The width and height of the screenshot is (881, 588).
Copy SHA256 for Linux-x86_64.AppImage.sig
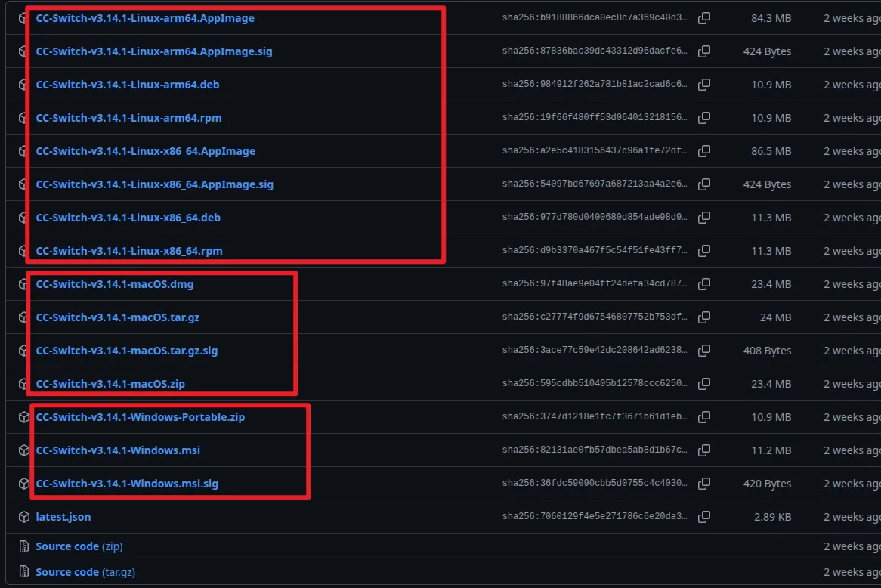tap(704, 184)
